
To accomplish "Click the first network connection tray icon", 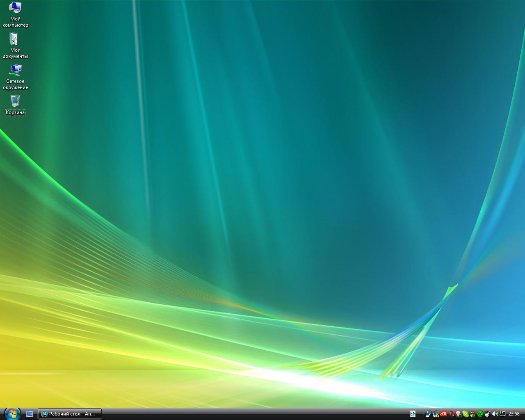I will coord(429,414).
